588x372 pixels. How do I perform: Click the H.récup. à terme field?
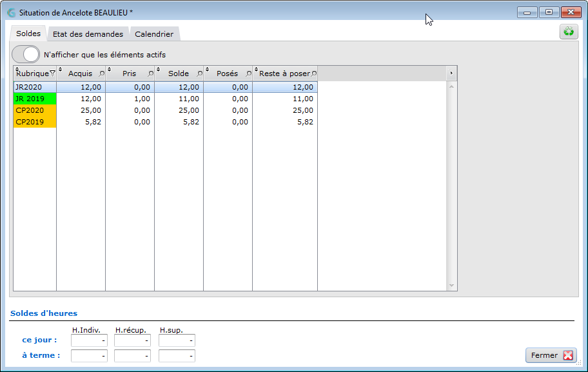pyautogui.click(x=132, y=356)
